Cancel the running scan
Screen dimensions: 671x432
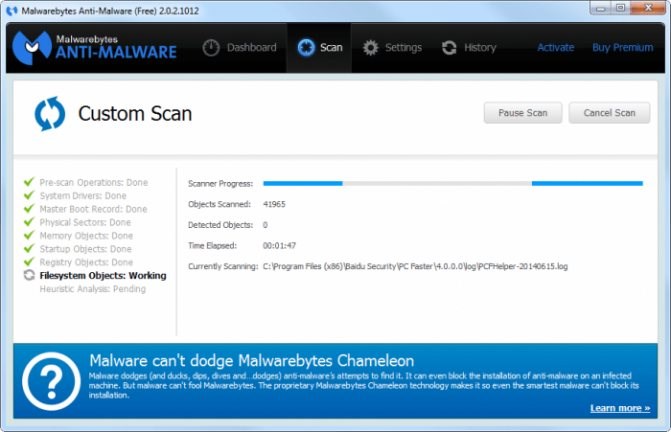tap(609, 113)
